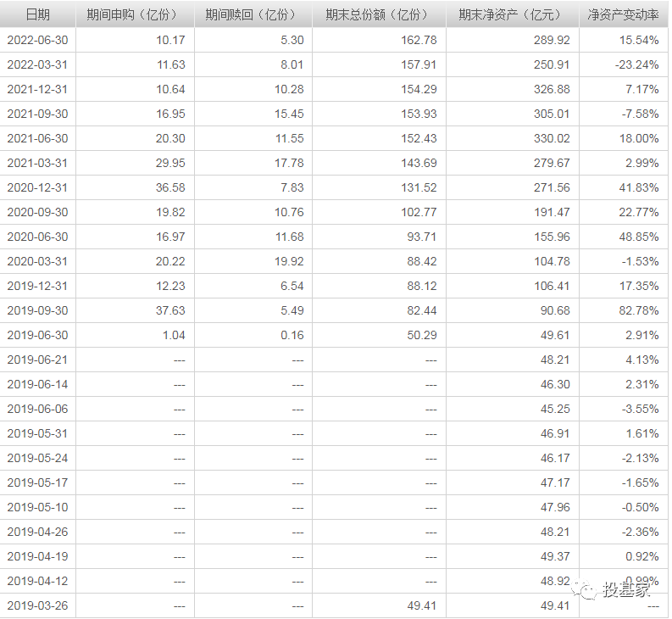Select the date cell 2019-12-31
Screen dimensions: 672x619
pos(38,286)
